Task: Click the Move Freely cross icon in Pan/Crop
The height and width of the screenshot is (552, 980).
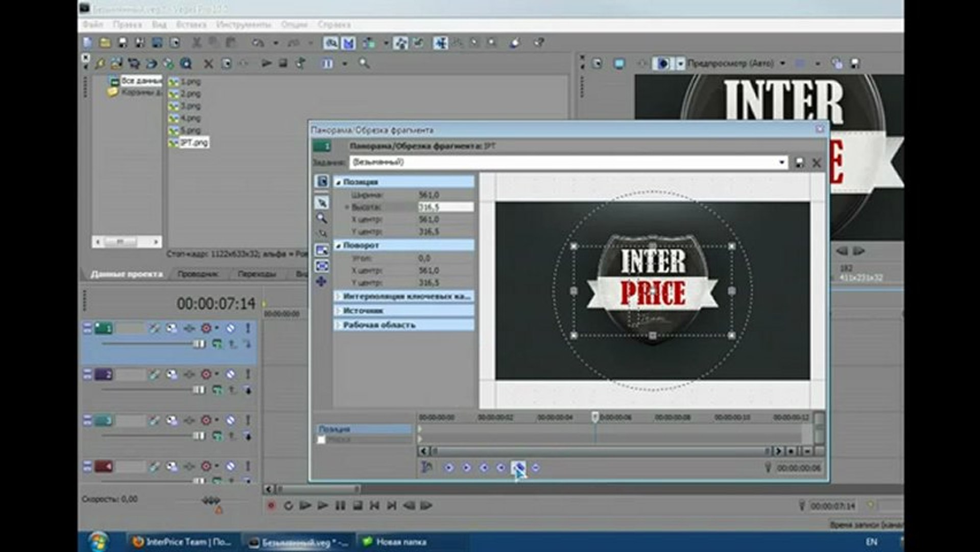Action: point(322,282)
